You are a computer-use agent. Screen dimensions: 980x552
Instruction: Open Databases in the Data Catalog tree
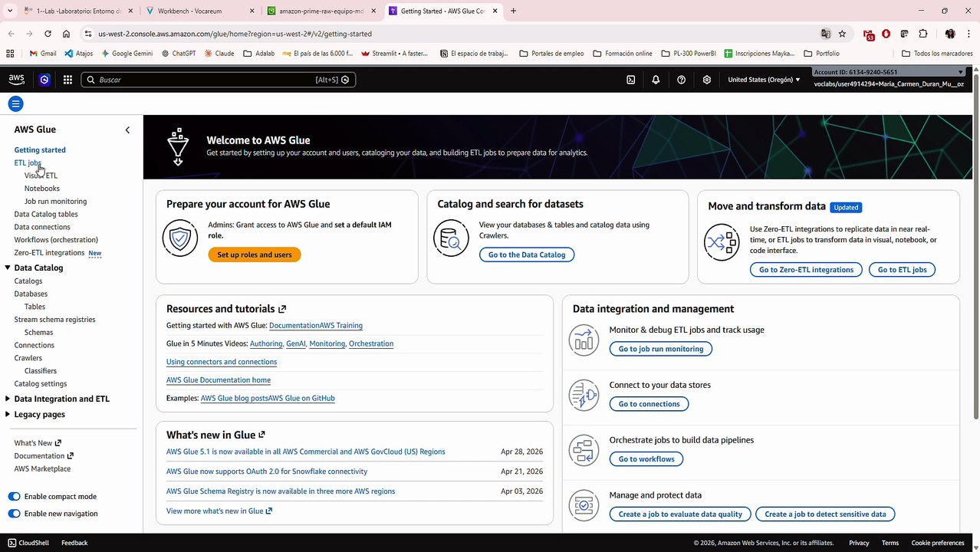[x=31, y=294]
